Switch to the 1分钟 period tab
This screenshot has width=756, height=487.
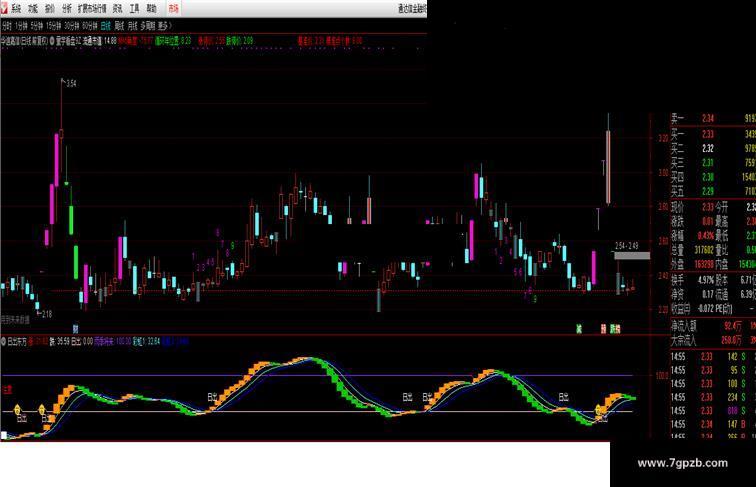pos(21,26)
